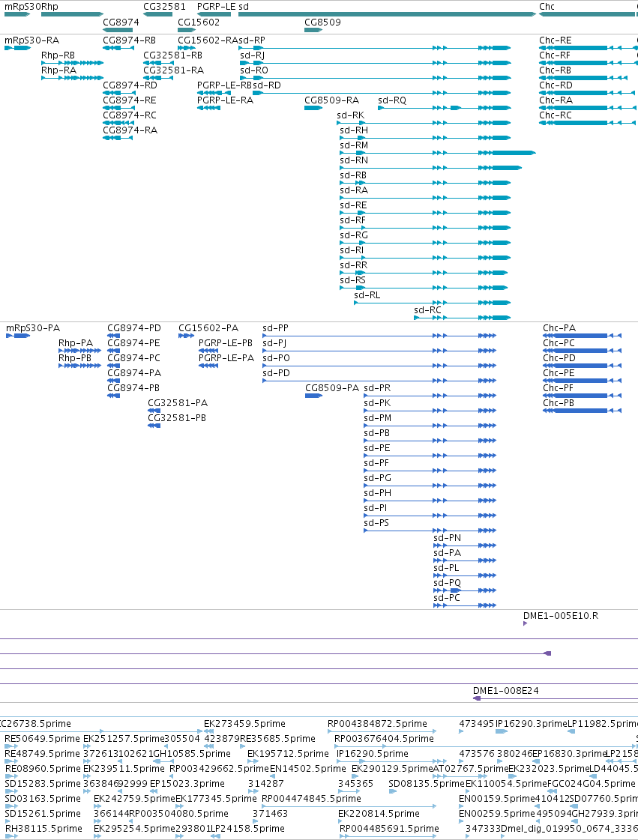Select the CG8974-PD protein label
Screen dimensions: 638x840
(x=134, y=328)
